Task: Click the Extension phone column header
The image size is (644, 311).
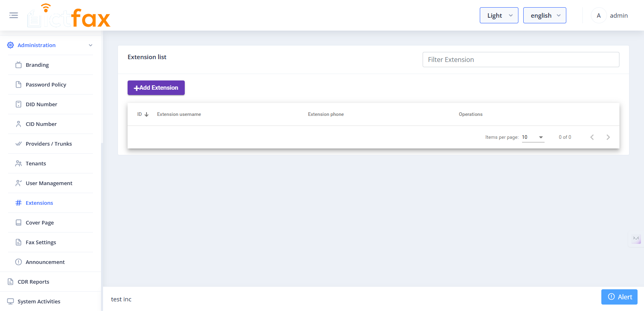Action: point(326,114)
